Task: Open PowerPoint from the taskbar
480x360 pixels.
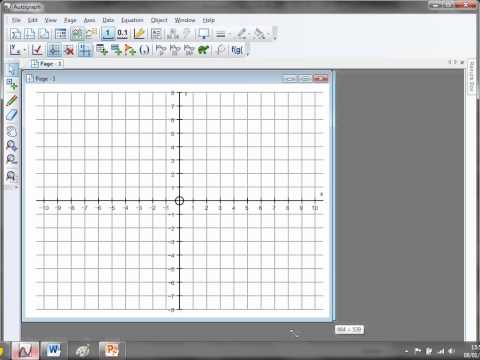Action: [x=111, y=350]
